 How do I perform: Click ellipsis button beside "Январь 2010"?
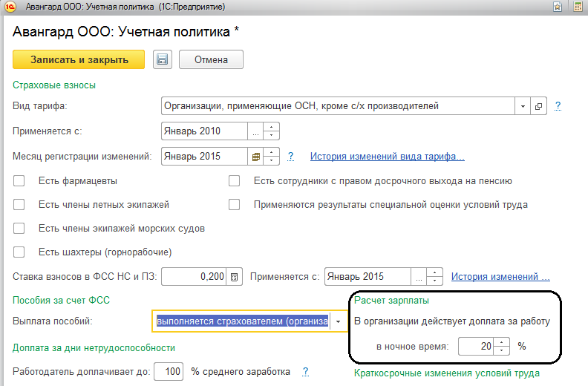click(x=256, y=131)
